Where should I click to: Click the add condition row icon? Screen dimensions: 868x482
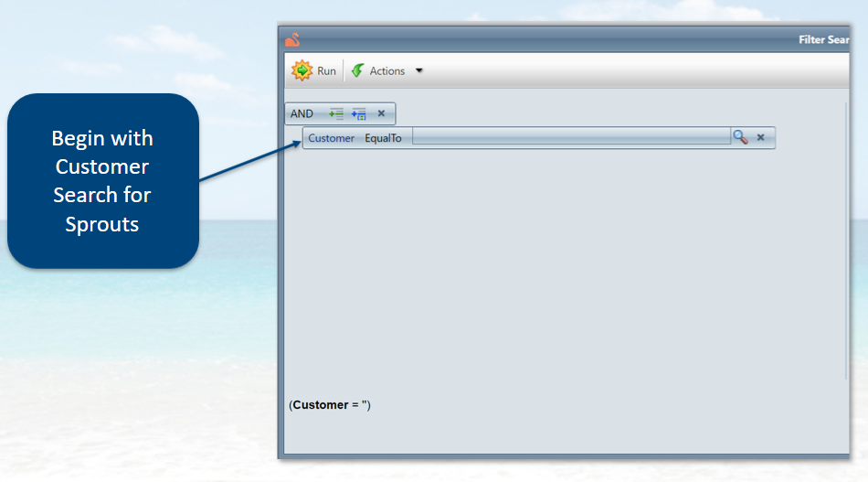coord(336,114)
